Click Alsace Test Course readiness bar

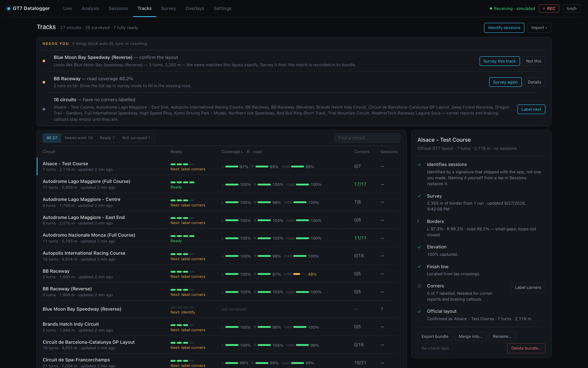pos(182,164)
